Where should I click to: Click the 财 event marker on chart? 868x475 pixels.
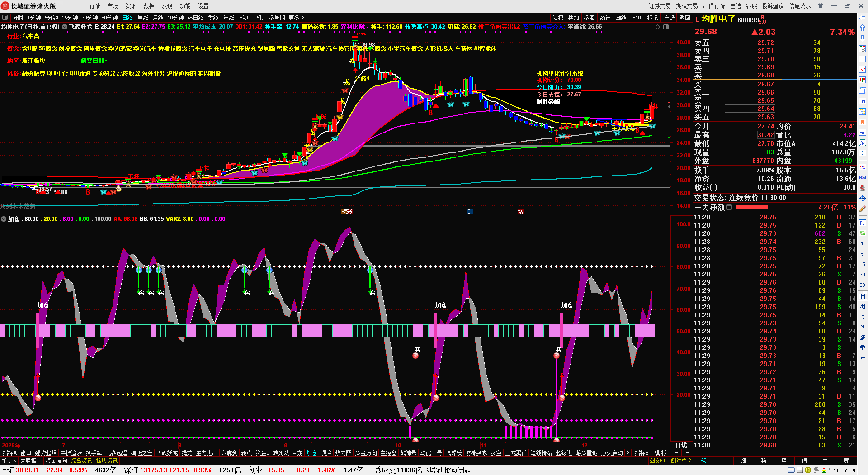[x=470, y=211]
